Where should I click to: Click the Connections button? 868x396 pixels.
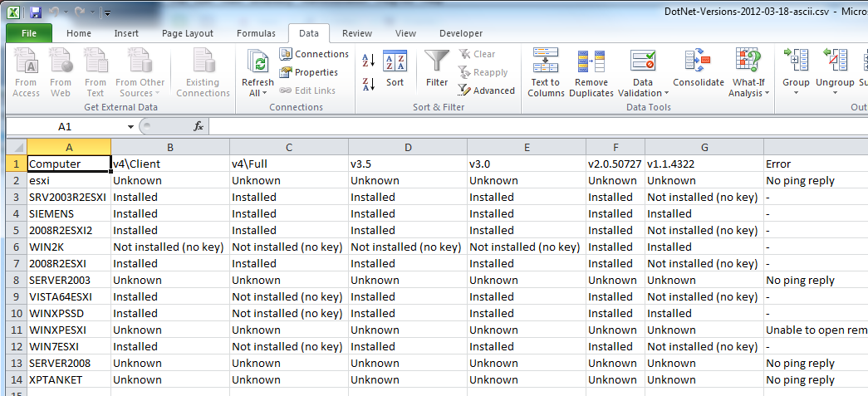[314, 54]
